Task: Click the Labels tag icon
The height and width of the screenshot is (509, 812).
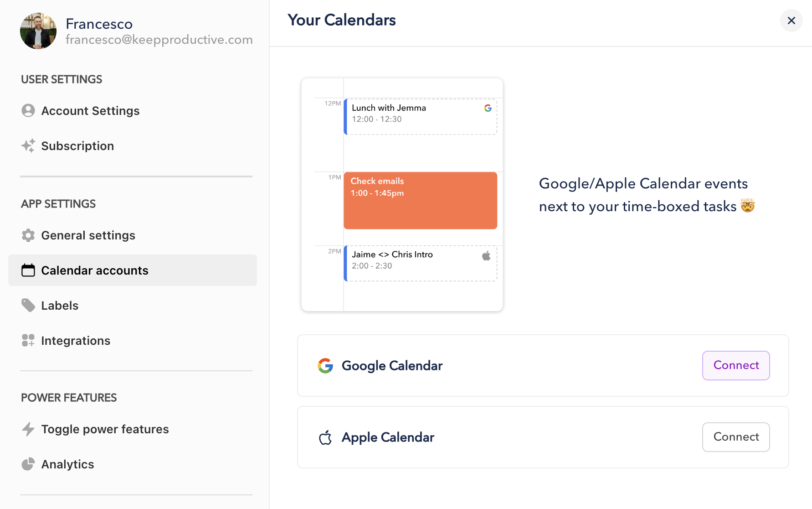Action: 28,306
